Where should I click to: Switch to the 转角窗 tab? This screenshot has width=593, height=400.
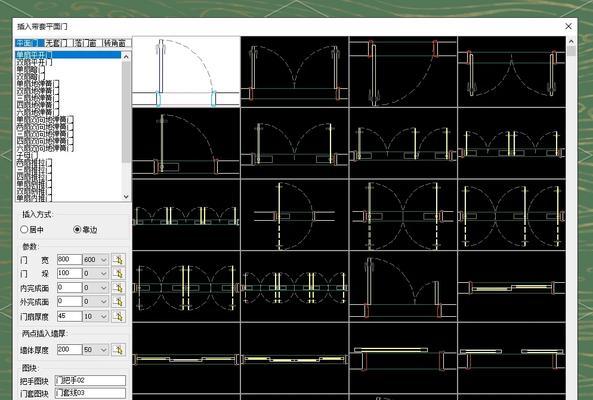[x=116, y=43]
